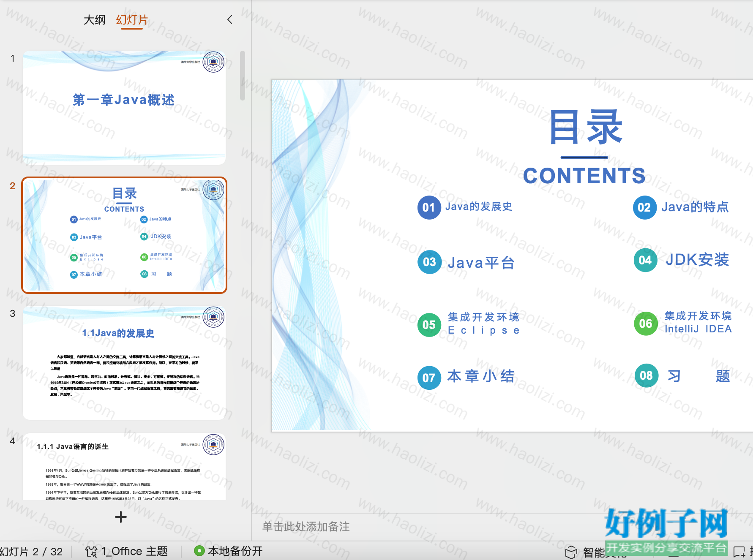This screenshot has height=560, width=753.
Task: Click the notes field 单击此处添加备注
Action: tap(306, 527)
